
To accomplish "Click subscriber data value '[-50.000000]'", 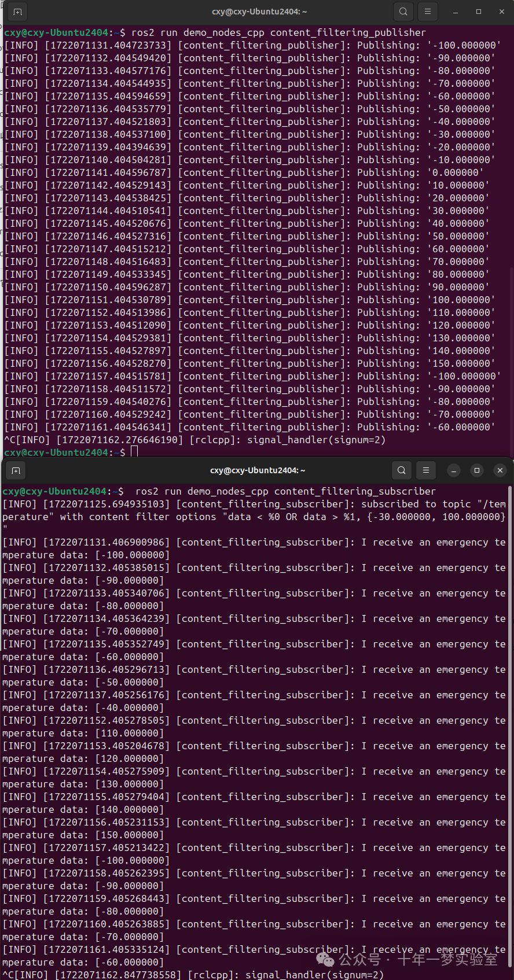I will point(130,682).
